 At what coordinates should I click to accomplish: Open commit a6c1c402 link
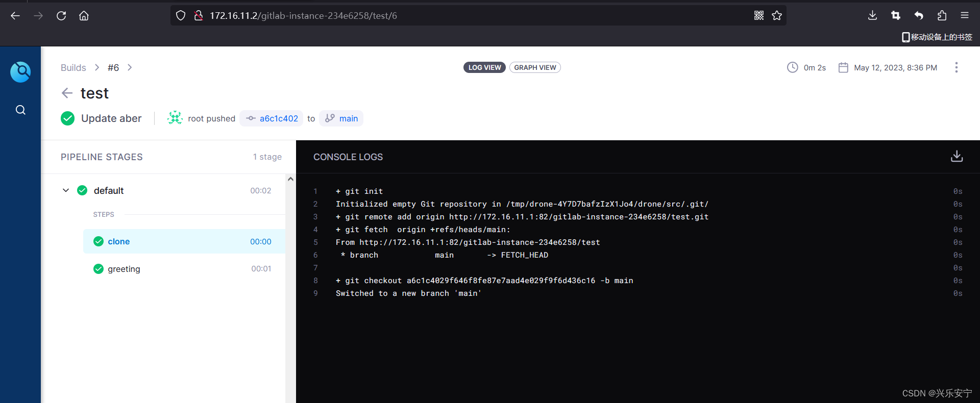[272, 118]
